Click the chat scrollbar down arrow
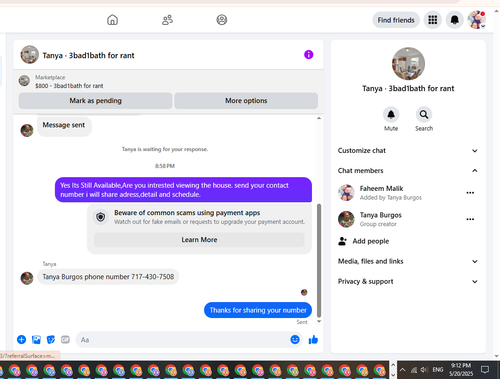The width and height of the screenshot is (500, 379). [x=319, y=321]
